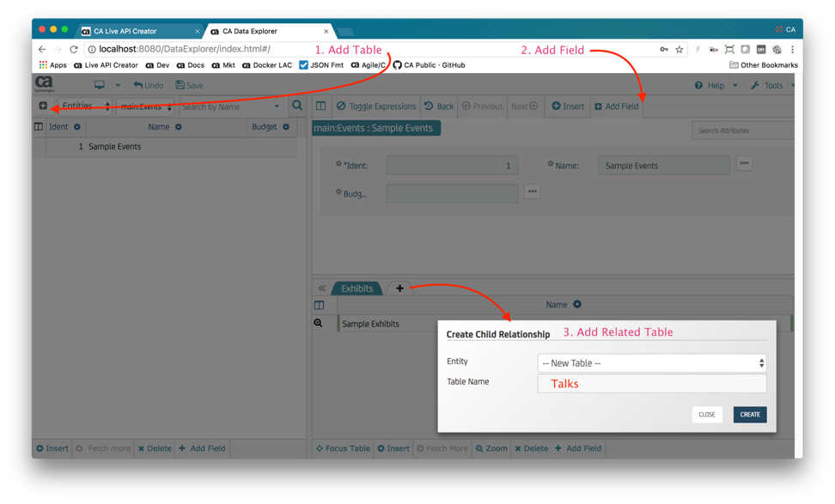The image size is (835, 504).
Task: Close CA Data Explorer tab
Action: [x=326, y=31]
